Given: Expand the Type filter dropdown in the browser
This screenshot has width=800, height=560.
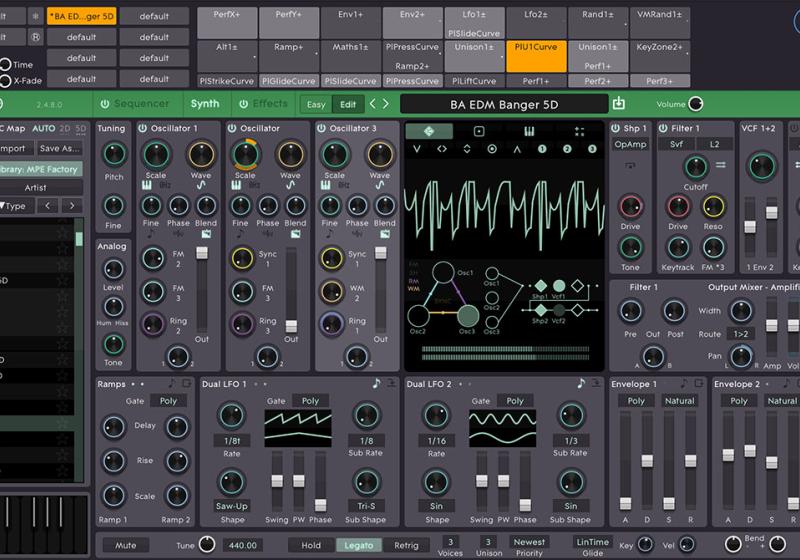Looking at the screenshot, I should pyautogui.click(x=14, y=206).
